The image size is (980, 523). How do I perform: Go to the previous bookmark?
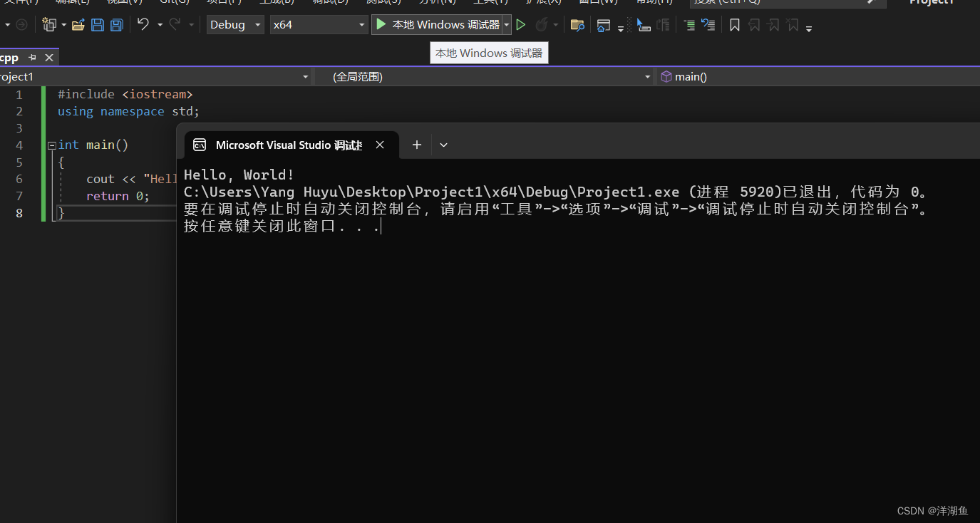(x=754, y=24)
